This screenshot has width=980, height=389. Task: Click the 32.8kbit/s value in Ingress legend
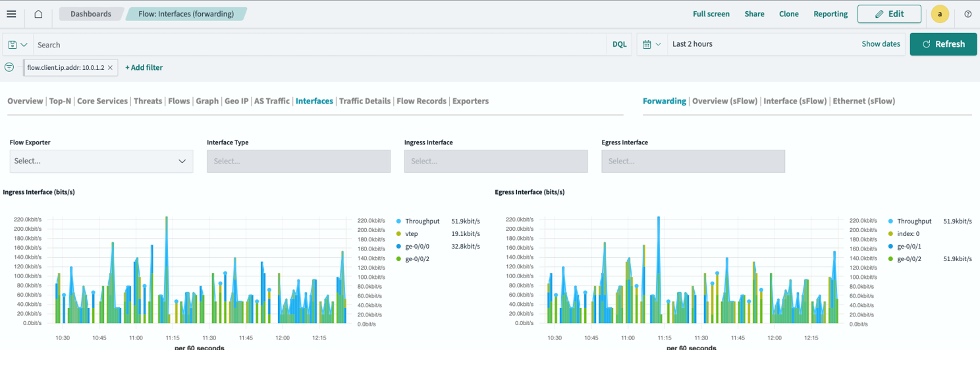[466, 247]
